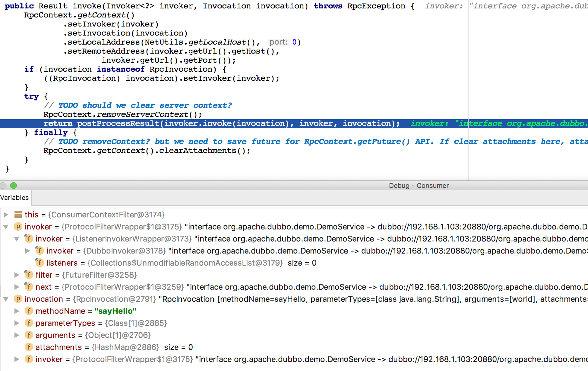Image resolution: width=588 pixels, height=371 pixels.
Task: Click the clearAttachments() code line
Action: 147,151
